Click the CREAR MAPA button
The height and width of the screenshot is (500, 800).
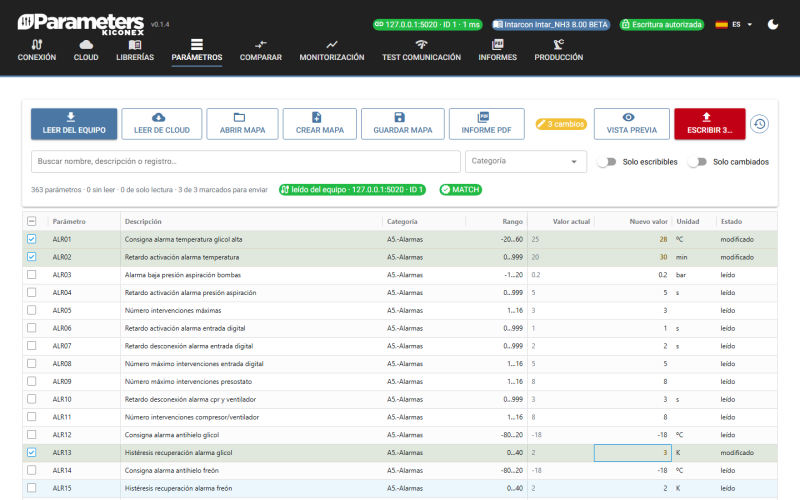pyautogui.click(x=320, y=124)
